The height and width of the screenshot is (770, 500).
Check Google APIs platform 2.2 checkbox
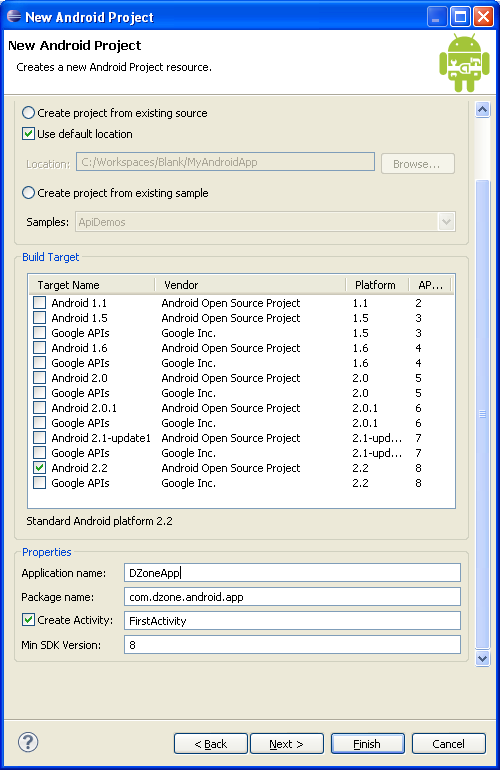(39, 482)
